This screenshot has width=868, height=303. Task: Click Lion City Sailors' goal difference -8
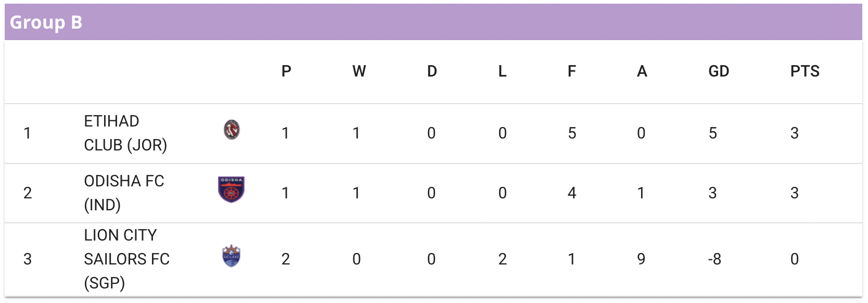[714, 259]
